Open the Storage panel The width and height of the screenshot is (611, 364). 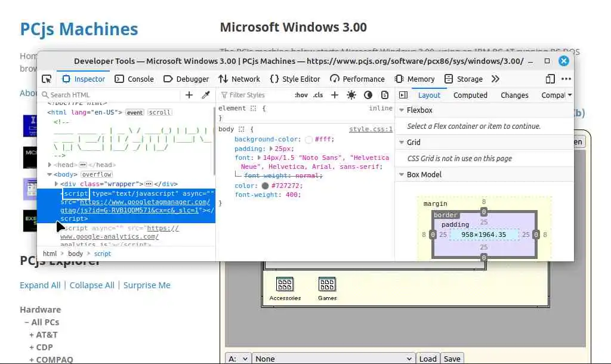[464, 79]
